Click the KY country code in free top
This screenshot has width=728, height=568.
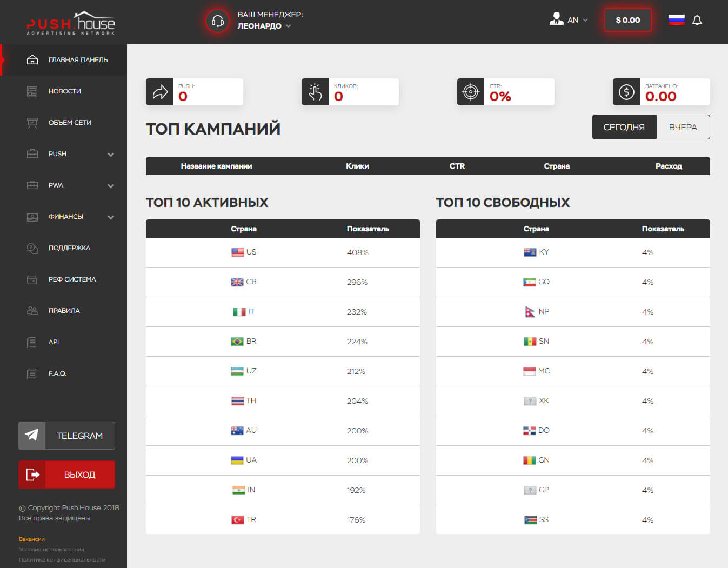coord(544,252)
